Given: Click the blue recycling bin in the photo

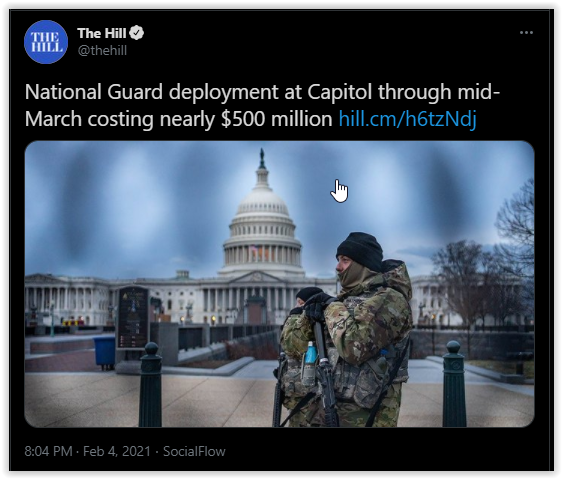Looking at the screenshot, I should [104, 352].
